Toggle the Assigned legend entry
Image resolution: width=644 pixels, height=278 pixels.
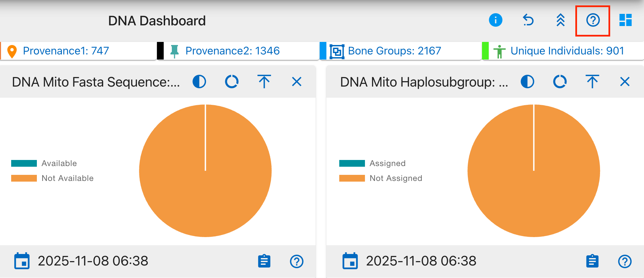point(372,163)
